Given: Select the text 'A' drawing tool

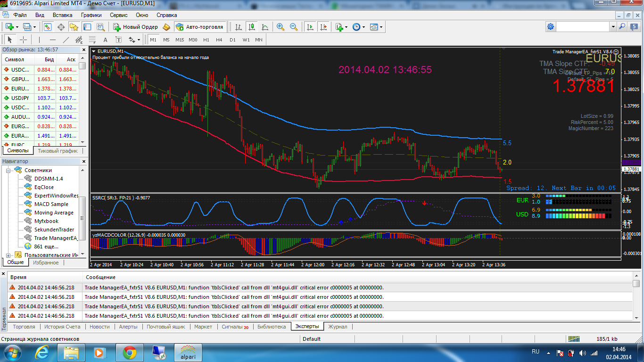Looking at the screenshot, I should (x=105, y=40).
